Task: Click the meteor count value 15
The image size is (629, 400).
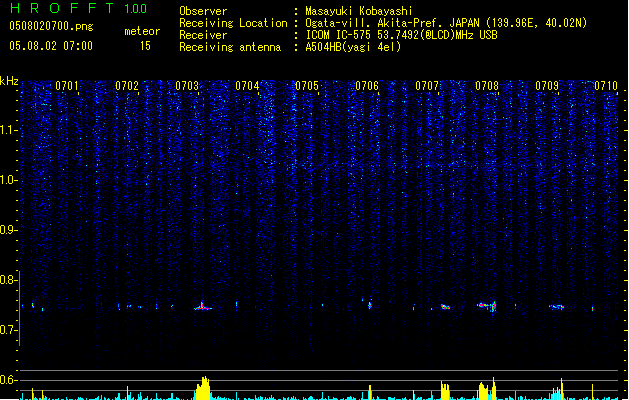Action: (145, 46)
